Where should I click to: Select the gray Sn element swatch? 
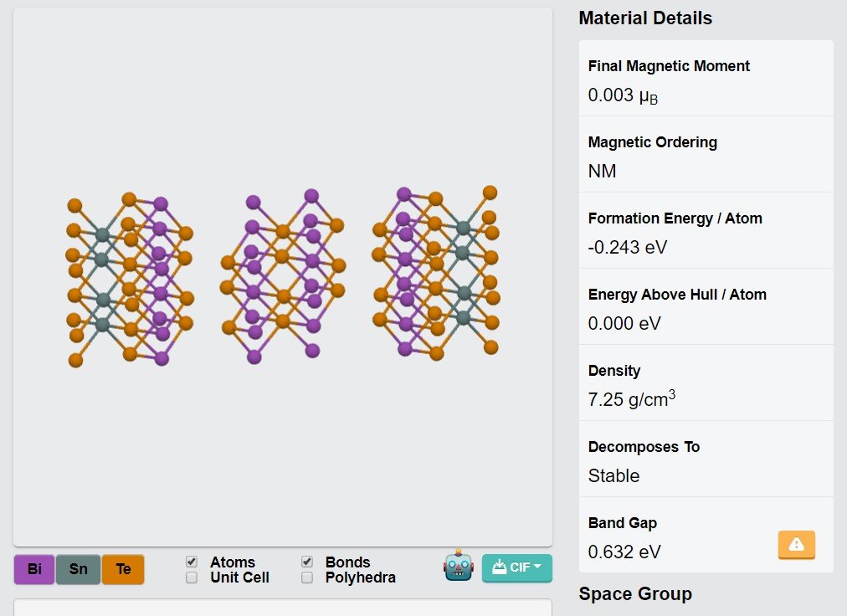(x=79, y=569)
